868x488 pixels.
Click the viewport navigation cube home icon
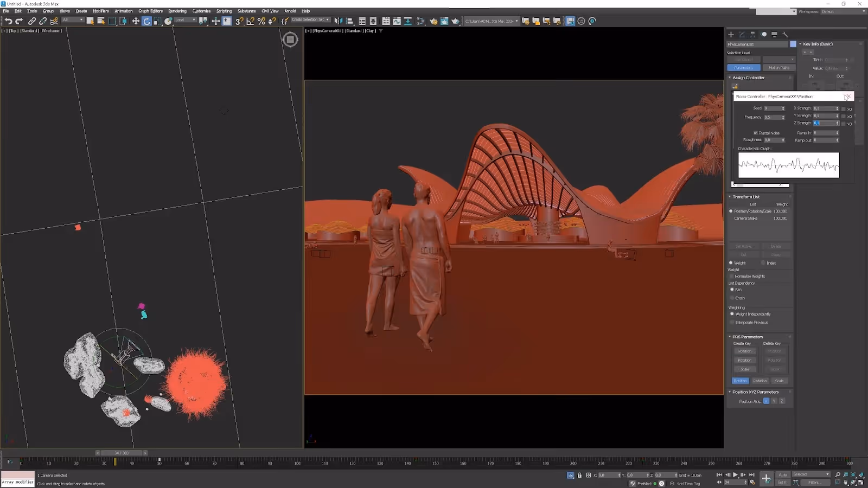coord(290,40)
